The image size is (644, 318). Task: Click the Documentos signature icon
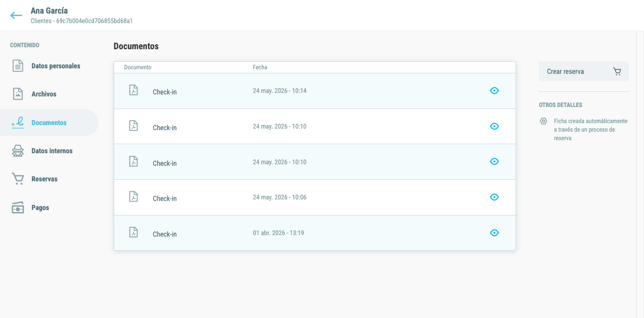18,123
